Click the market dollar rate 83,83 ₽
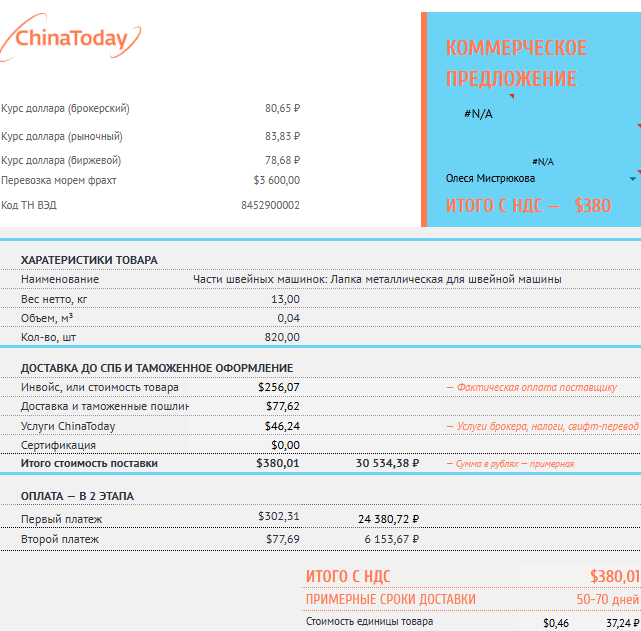 point(282,136)
